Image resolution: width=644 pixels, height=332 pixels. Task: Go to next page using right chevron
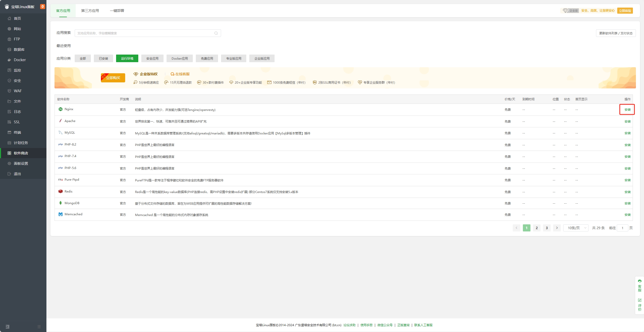pyautogui.click(x=557, y=228)
